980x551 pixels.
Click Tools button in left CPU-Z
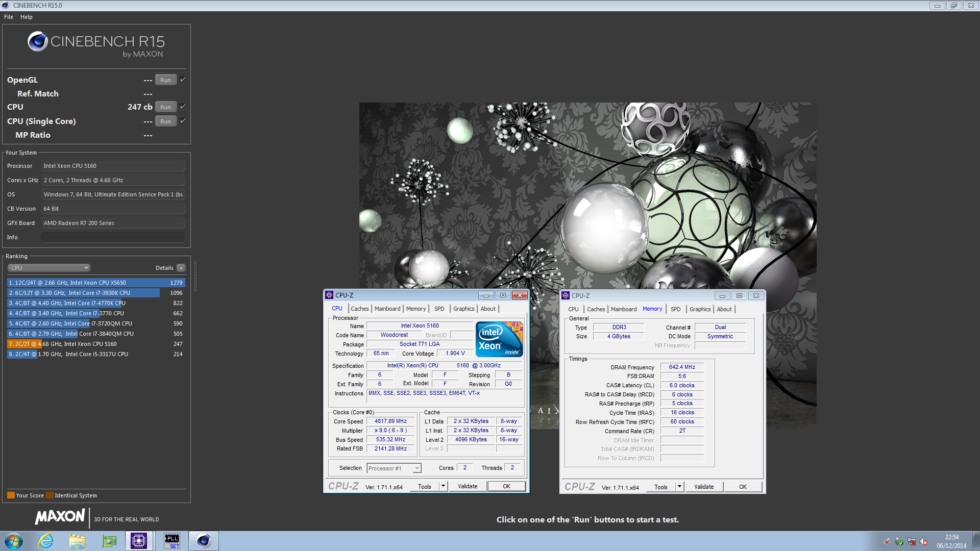point(425,487)
